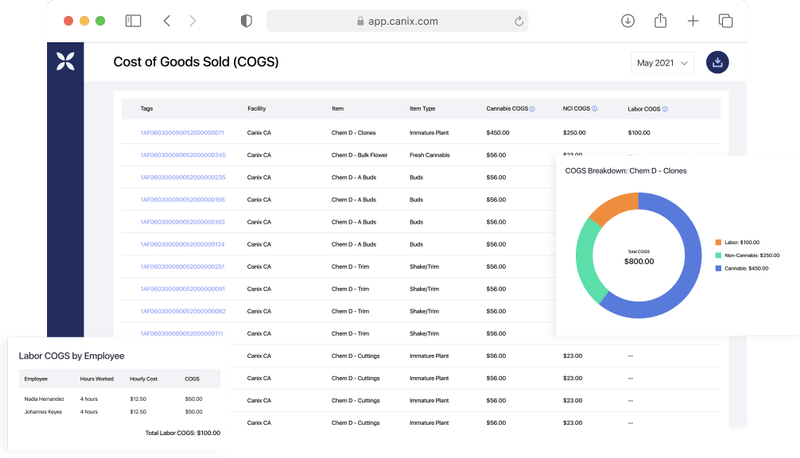Click the $100.00 Labor COGS table value
Viewport: 800px width, 458px height.
[x=639, y=133]
